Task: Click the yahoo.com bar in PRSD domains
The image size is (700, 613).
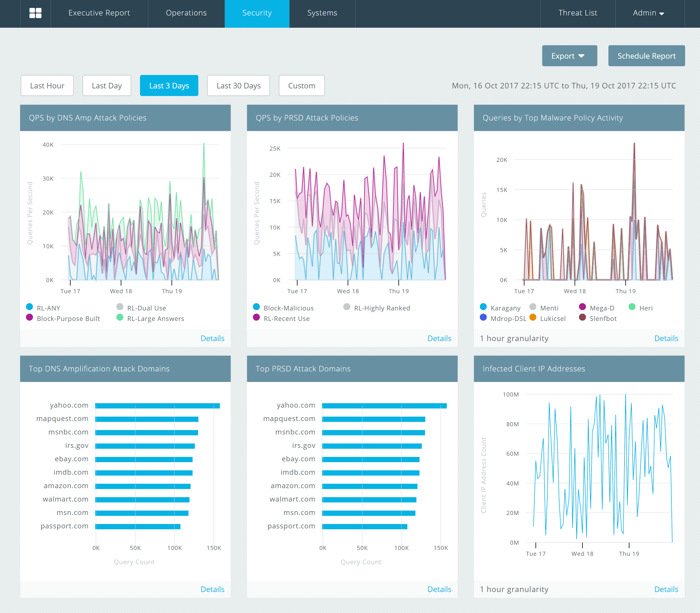Action: click(x=384, y=406)
